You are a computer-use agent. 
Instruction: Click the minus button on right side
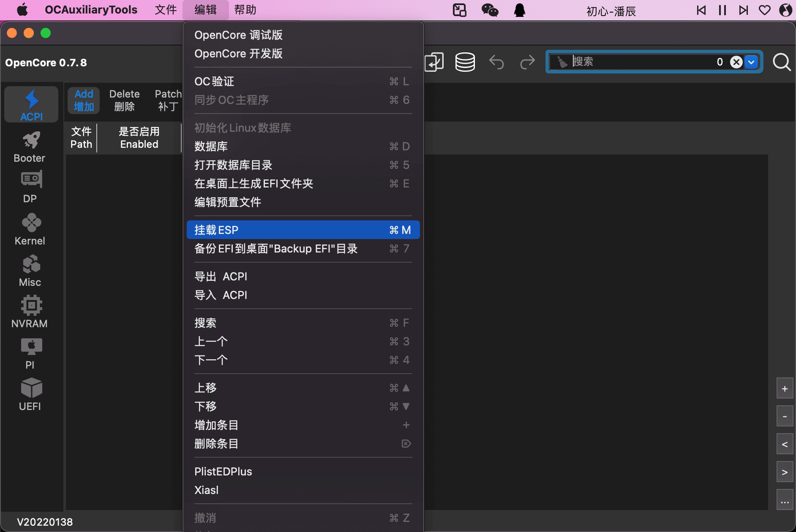click(x=785, y=417)
